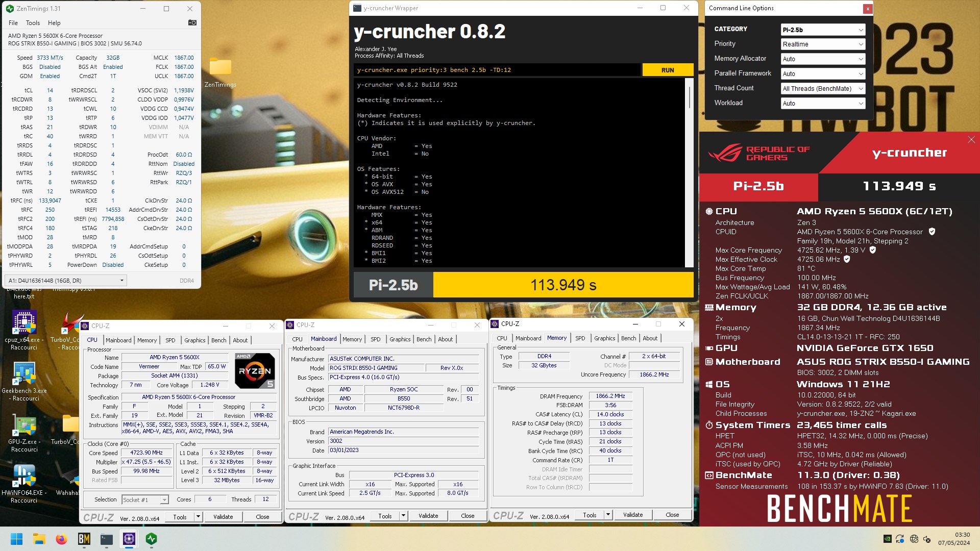Click the ZenTimings app logo in title bar
This screenshot has height=551, width=980.
(x=10, y=8)
